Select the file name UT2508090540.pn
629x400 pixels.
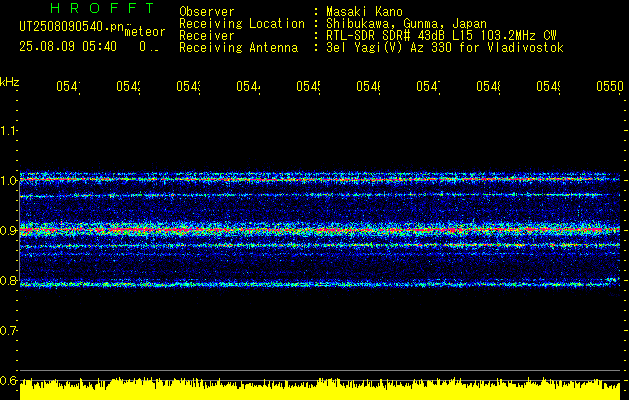(72, 26)
